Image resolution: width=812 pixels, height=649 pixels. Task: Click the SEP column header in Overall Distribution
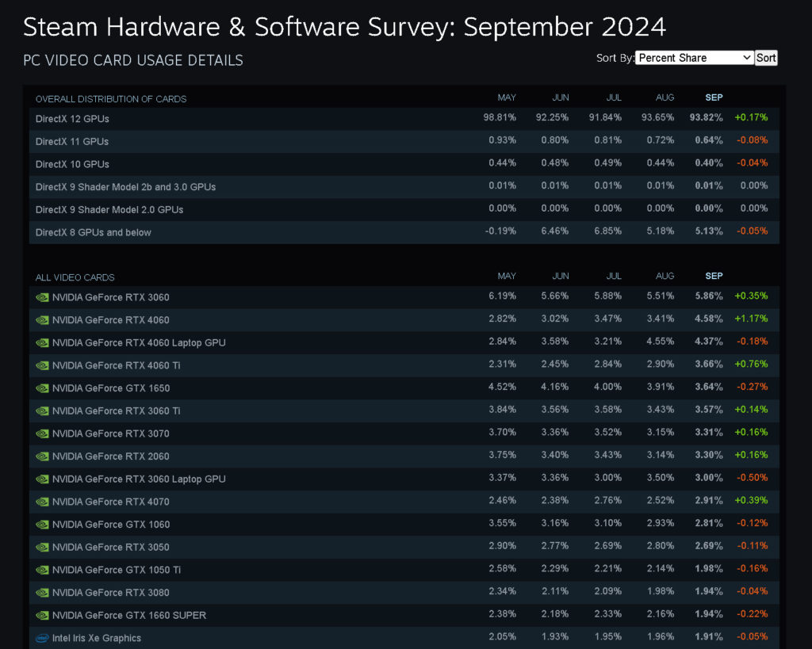pyautogui.click(x=714, y=97)
